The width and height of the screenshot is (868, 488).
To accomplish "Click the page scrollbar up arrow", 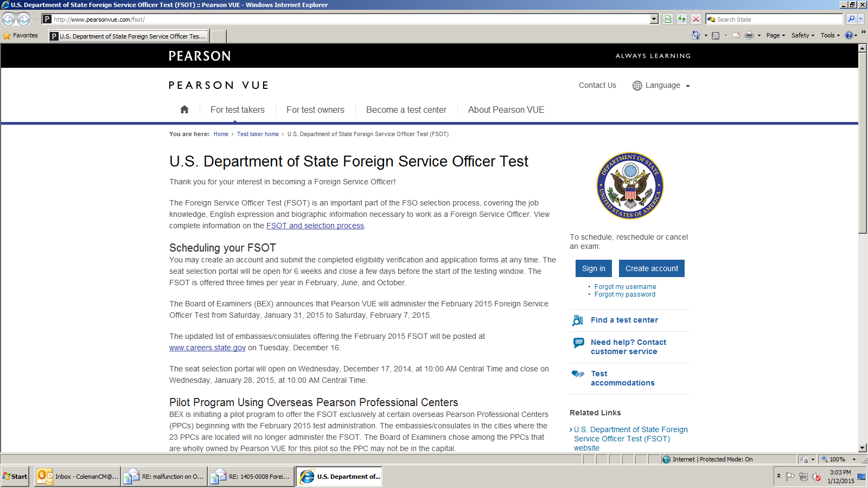I will 863,48.
